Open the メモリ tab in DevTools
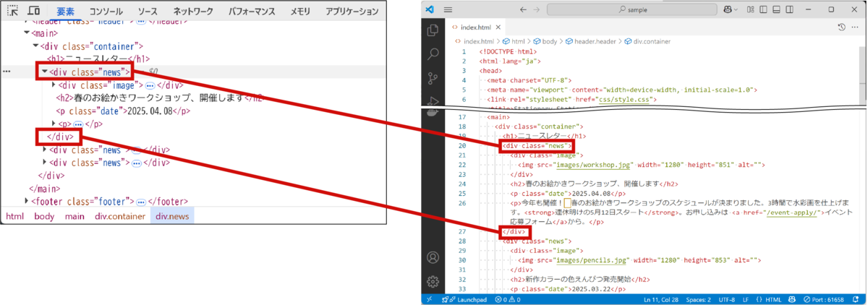The image size is (868, 305). click(x=300, y=12)
